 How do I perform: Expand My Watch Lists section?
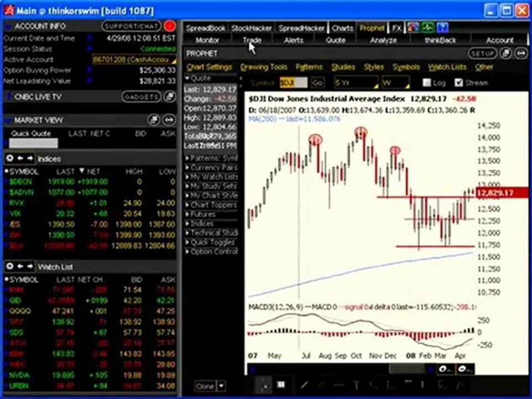[187, 177]
